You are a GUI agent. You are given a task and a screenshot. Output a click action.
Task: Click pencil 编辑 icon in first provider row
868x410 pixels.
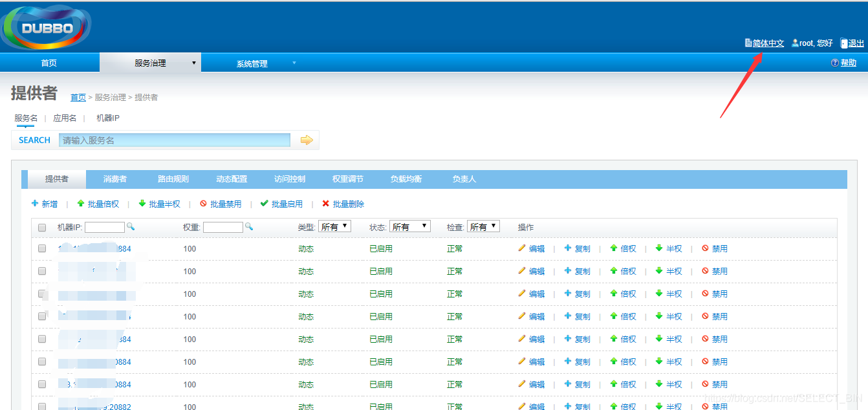pos(522,248)
